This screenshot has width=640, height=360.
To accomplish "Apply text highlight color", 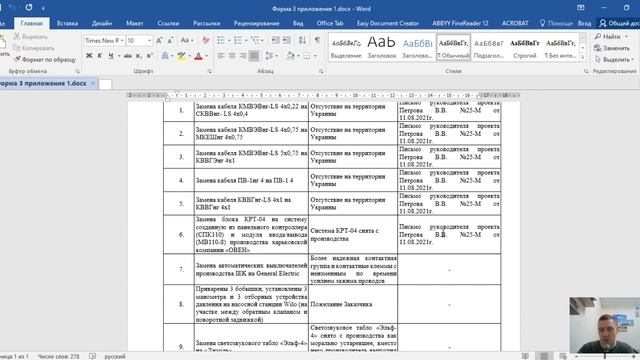I will [x=182, y=56].
